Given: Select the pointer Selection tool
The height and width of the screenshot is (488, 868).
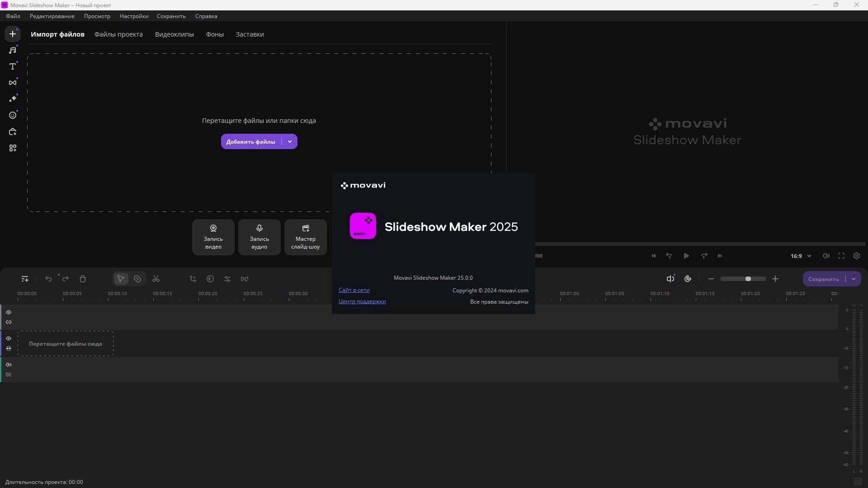Looking at the screenshot, I should coord(121,279).
